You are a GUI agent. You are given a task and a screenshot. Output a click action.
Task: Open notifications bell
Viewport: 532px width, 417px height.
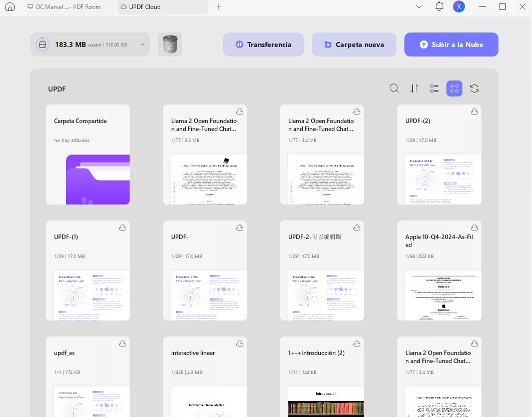click(439, 6)
